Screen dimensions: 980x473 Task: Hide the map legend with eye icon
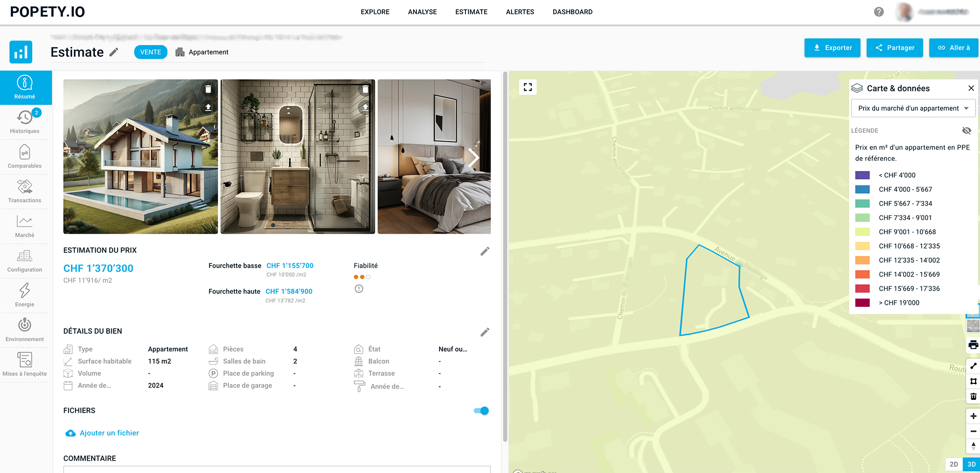coord(966,130)
